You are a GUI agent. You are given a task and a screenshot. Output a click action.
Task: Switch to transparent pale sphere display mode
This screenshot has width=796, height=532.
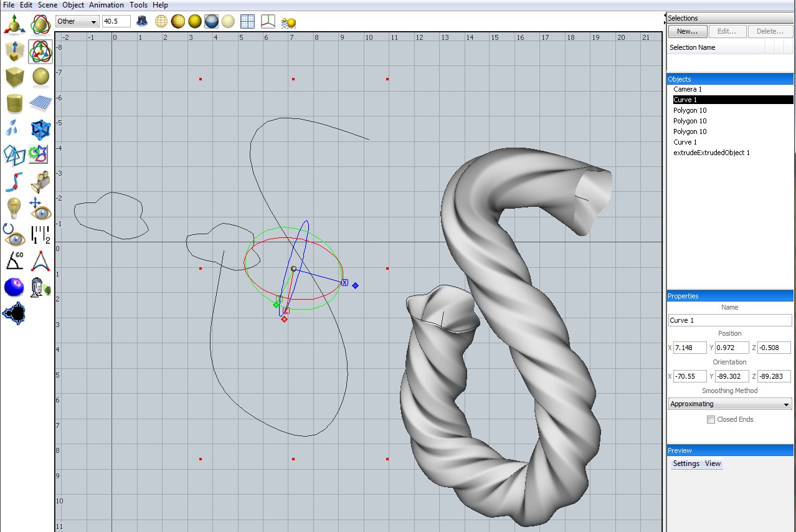point(228,21)
